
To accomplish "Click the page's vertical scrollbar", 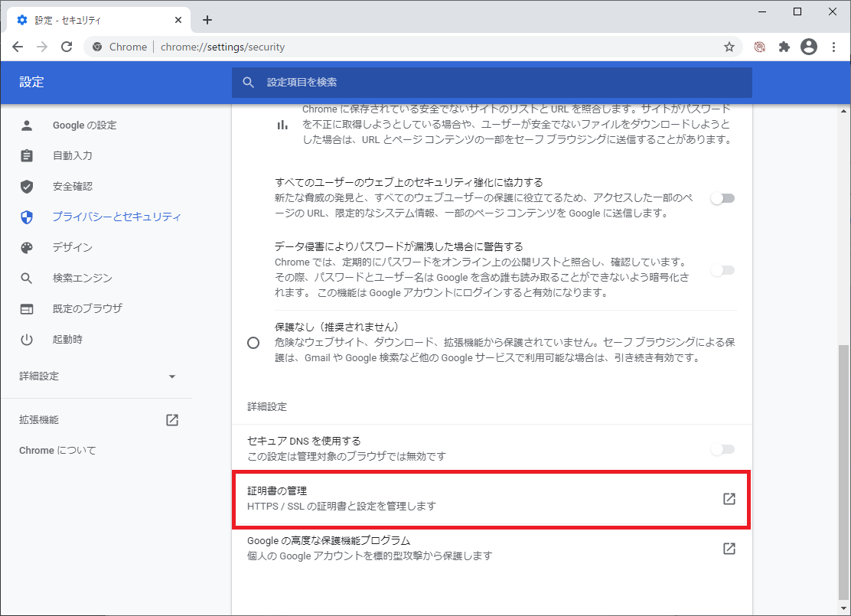I will click(x=844, y=459).
